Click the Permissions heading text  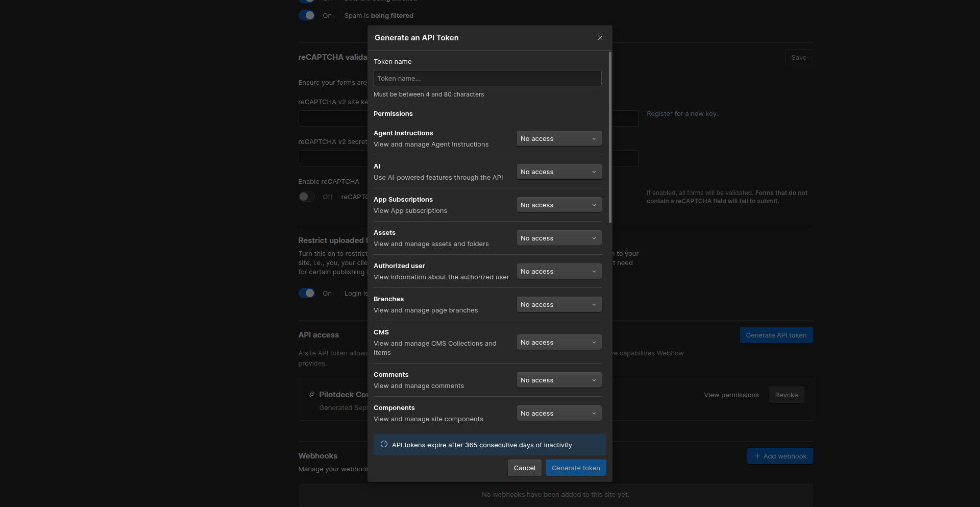393,113
